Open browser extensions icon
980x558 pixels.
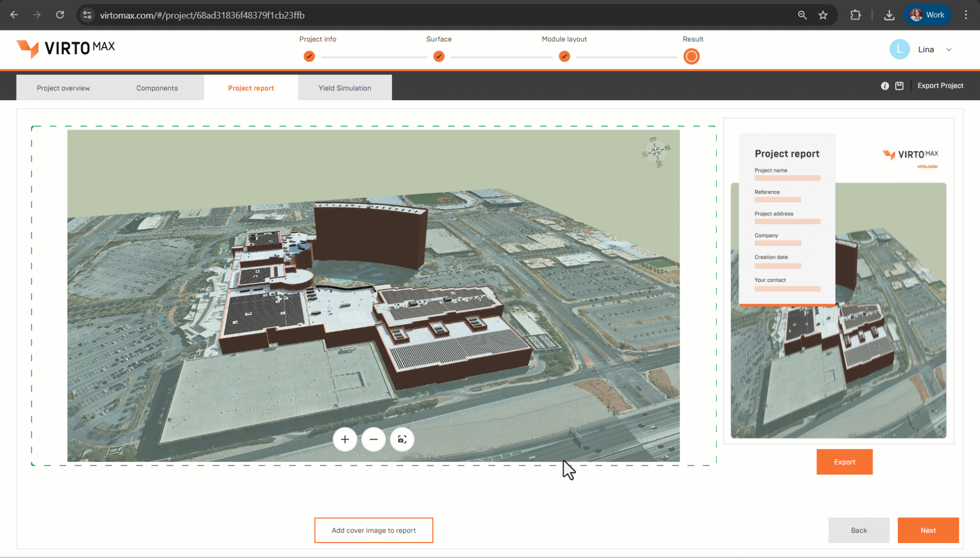tap(855, 15)
